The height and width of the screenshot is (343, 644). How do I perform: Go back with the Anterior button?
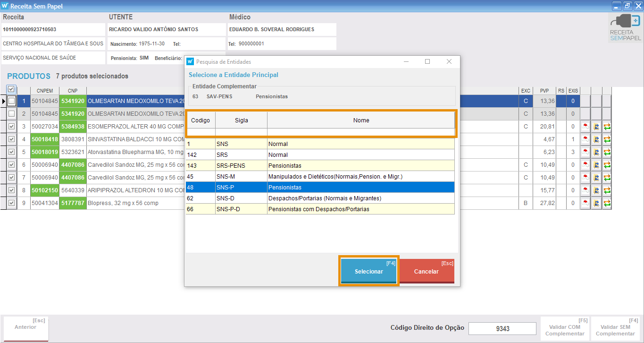pos(25,327)
